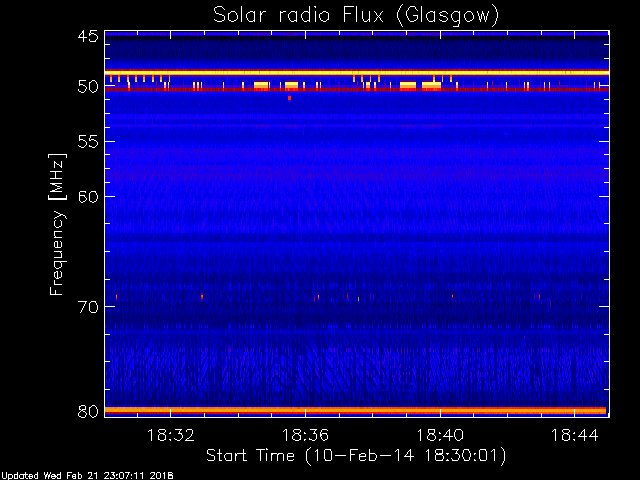Click the 45 frequency tick label

[88, 36]
